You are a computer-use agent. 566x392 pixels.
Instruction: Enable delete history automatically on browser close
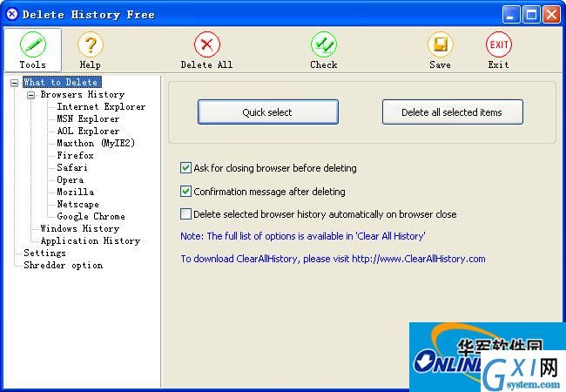(185, 214)
